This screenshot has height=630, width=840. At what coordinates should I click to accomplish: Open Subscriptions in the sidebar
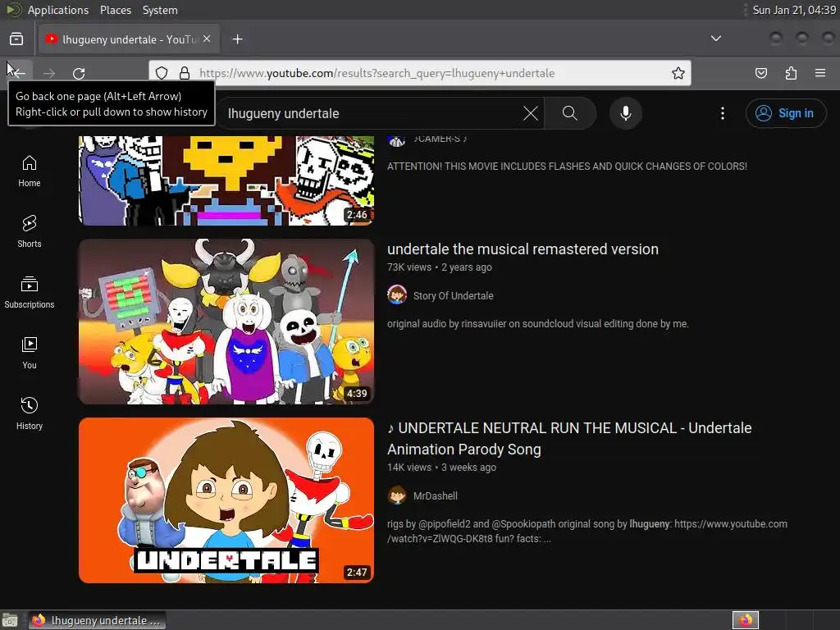[30, 293]
